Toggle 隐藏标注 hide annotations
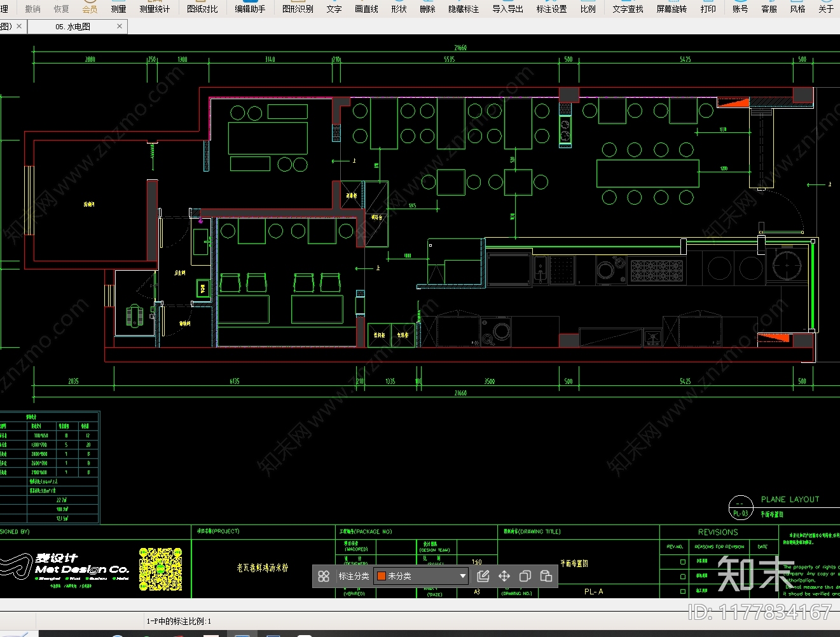 coord(464,9)
